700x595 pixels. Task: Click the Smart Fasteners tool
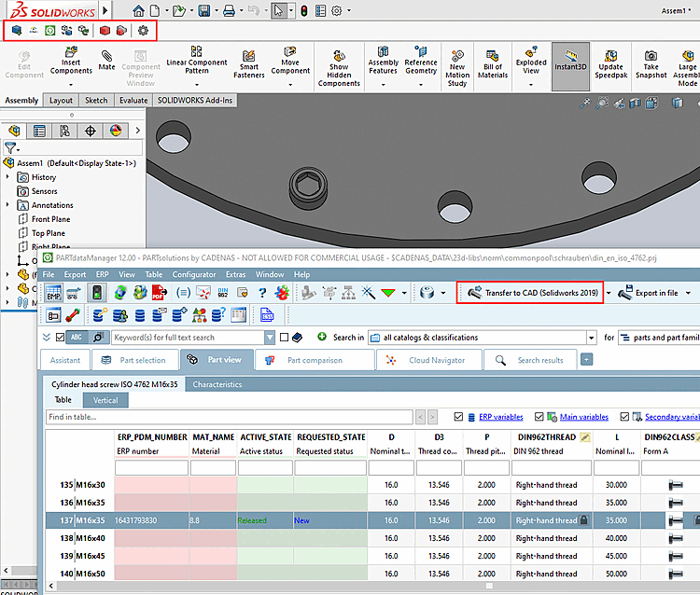(249, 65)
